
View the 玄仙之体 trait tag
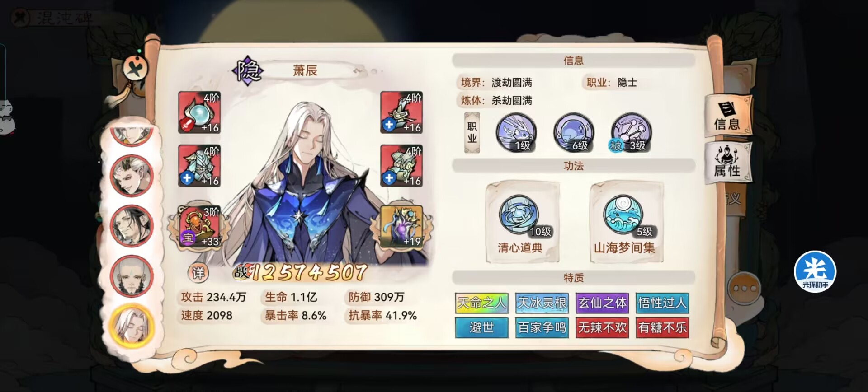click(602, 303)
